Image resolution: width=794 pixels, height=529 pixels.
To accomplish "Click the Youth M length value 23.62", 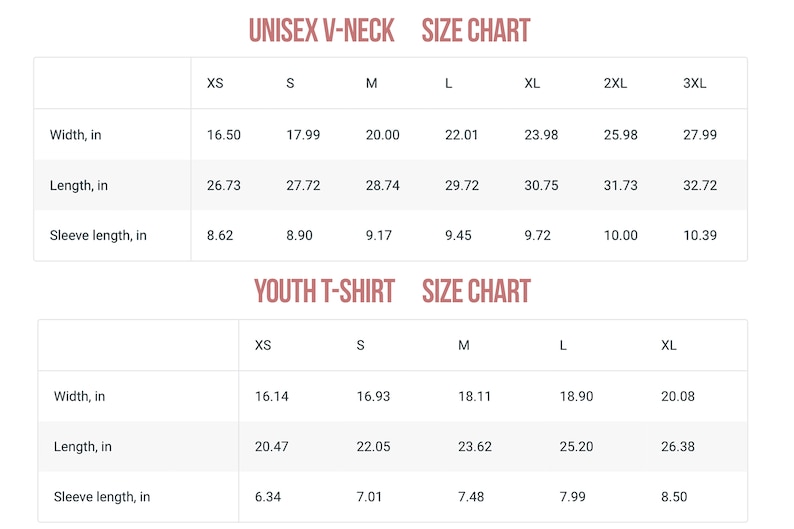I will (x=475, y=446).
